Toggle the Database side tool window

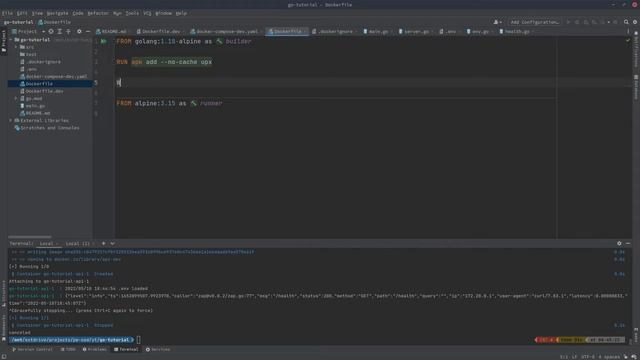636,87
